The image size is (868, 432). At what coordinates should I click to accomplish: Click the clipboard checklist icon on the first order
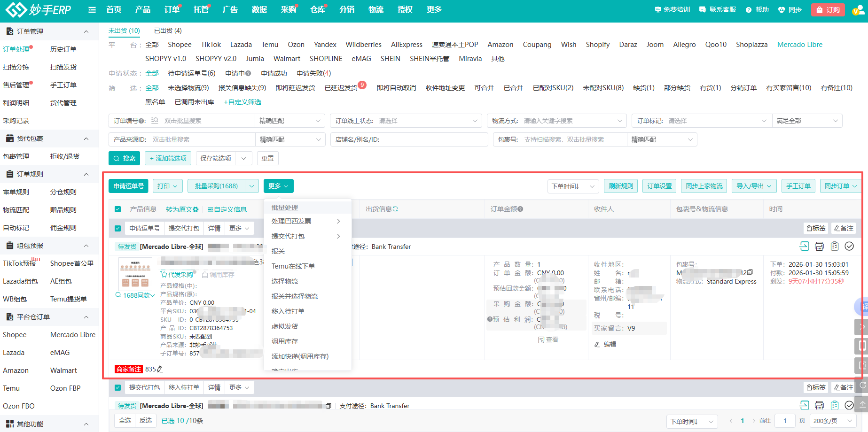point(835,247)
